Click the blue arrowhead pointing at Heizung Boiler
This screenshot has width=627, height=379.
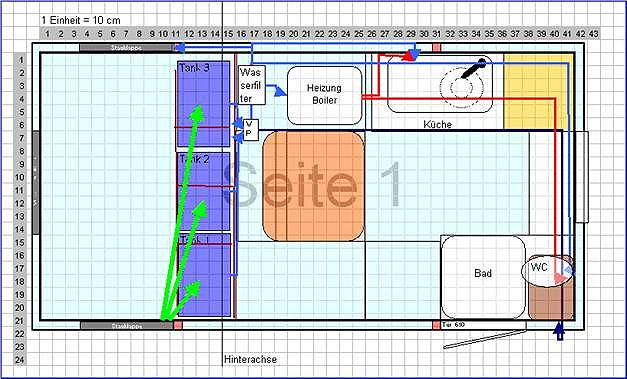click(x=281, y=92)
